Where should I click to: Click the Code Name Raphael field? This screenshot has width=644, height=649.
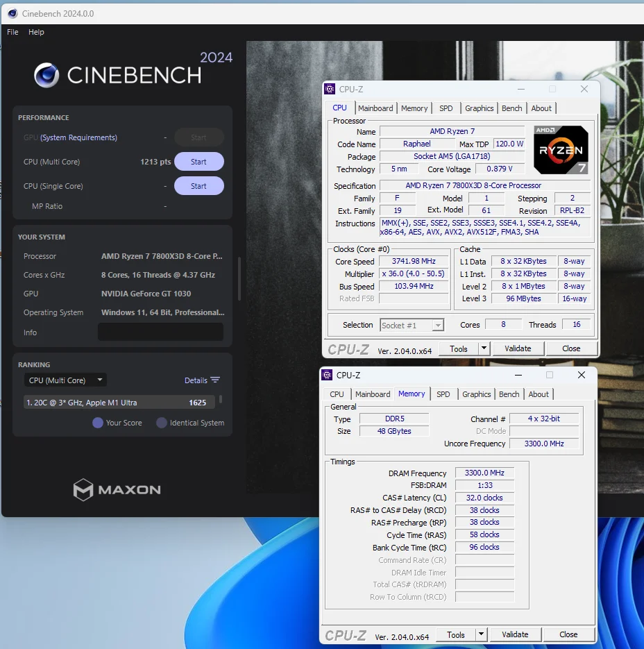pos(417,144)
